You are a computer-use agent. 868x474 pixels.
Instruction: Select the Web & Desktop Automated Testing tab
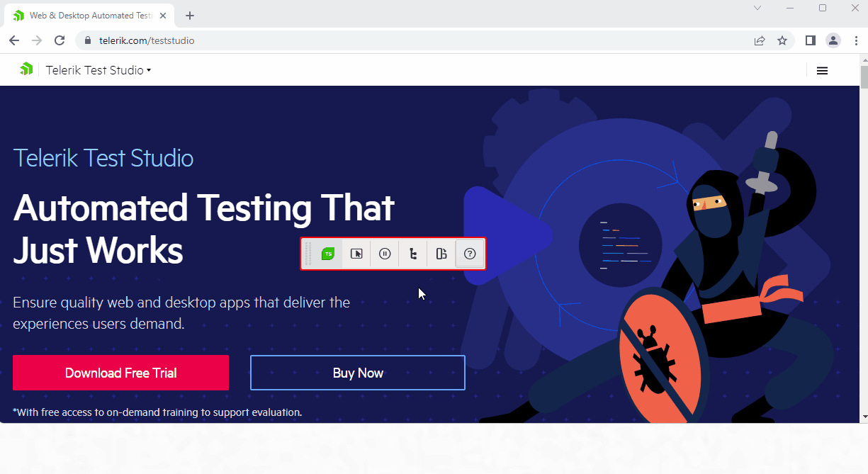click(x=89, y=16)
